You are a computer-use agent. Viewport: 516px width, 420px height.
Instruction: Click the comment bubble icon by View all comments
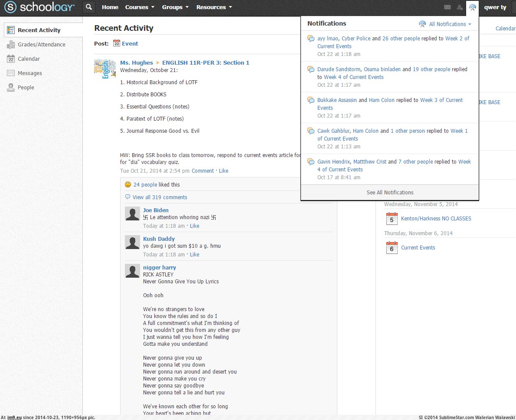click(127, 197)
